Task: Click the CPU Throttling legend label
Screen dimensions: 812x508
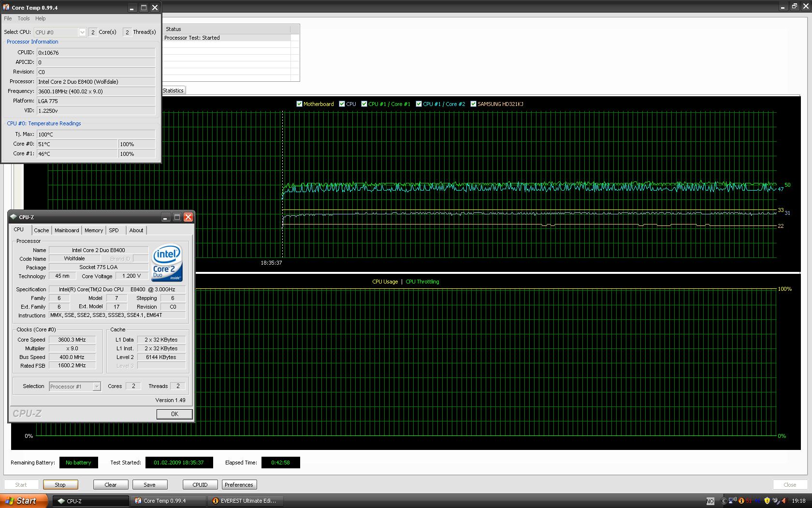Action: (x=422, y=282)
